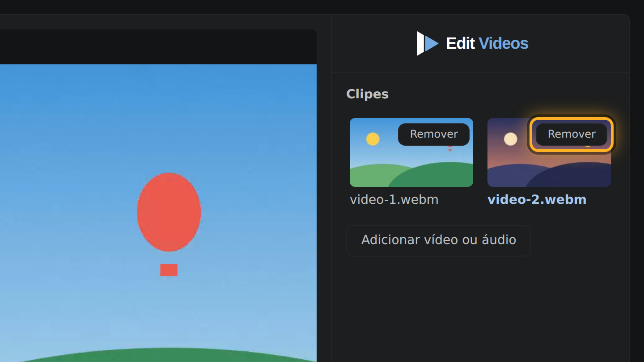Click the Edit Videos title text
Viewport: 644px width, 362px height.
[487, 43]
